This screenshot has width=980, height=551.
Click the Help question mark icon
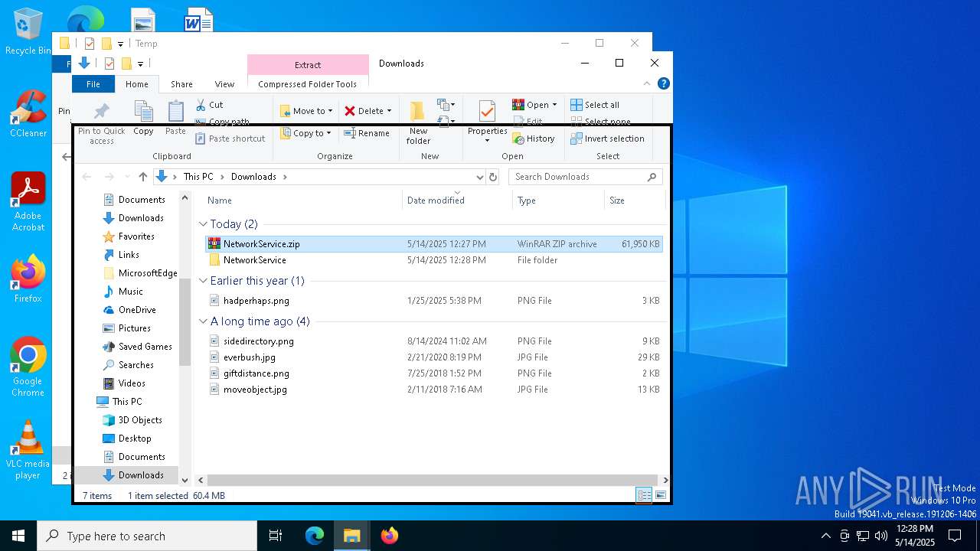point(664,83)
